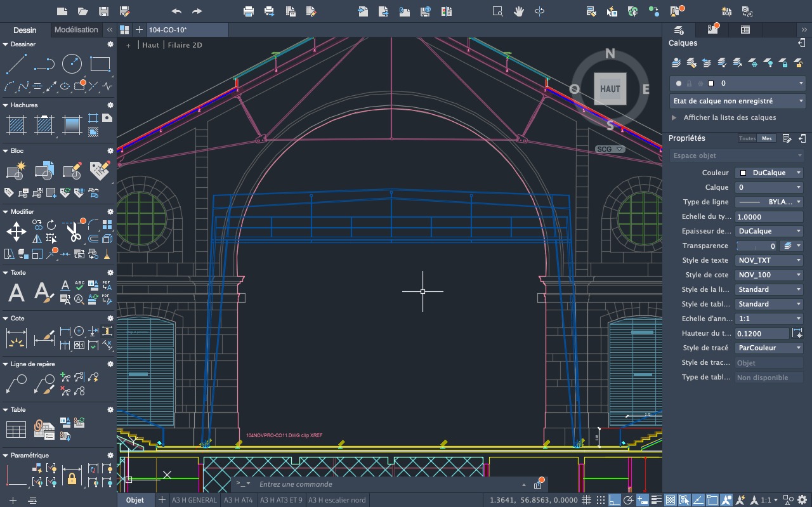Click the Hatch tool in Hachures
Viewport: 812px width, 507px height.
click(16, 125)
